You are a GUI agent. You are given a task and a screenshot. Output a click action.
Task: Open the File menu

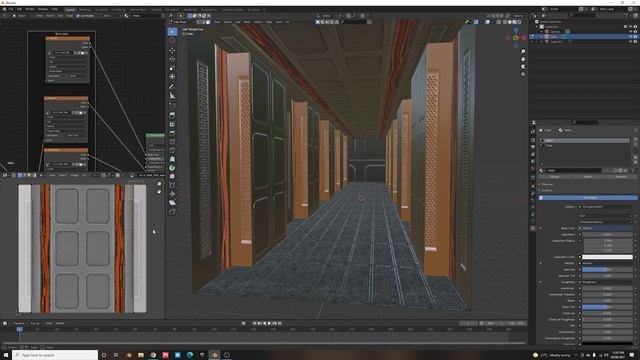tap(11, 9)
